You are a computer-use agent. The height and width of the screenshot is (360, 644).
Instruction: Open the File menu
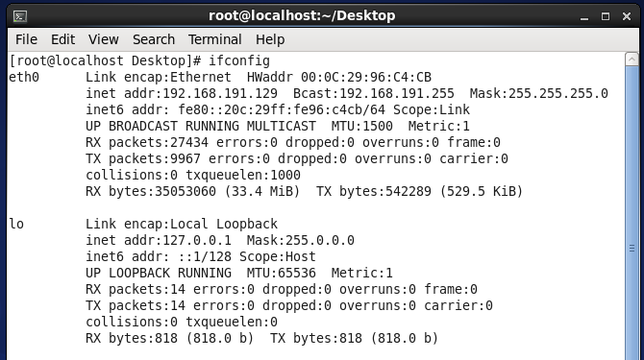[x=26, y=39]
